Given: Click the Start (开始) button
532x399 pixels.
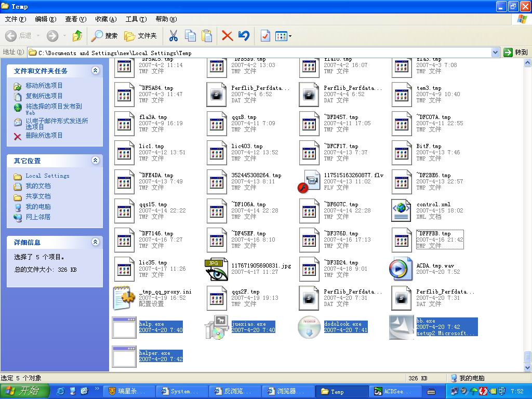Looking at the screenshot, I should (x=25, y=391).
